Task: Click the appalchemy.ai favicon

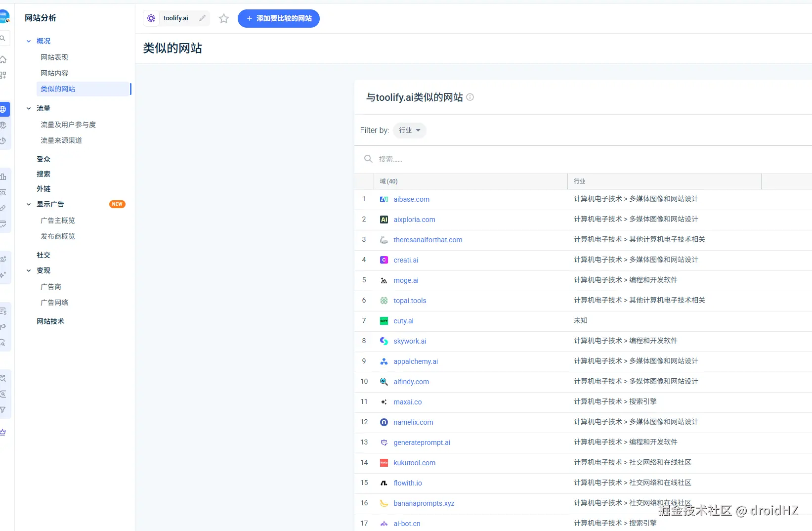Action: tap(384, 361)
